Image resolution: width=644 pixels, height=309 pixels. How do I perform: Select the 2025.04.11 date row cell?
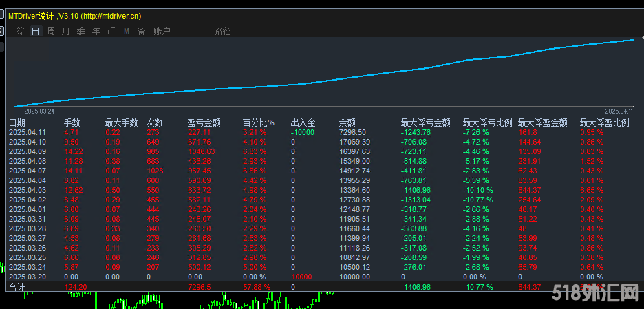(x=27, y=132)
